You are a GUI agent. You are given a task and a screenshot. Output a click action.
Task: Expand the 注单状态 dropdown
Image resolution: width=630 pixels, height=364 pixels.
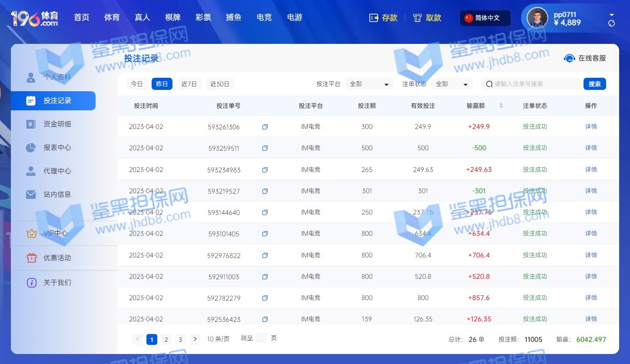[x=451, y=84]
